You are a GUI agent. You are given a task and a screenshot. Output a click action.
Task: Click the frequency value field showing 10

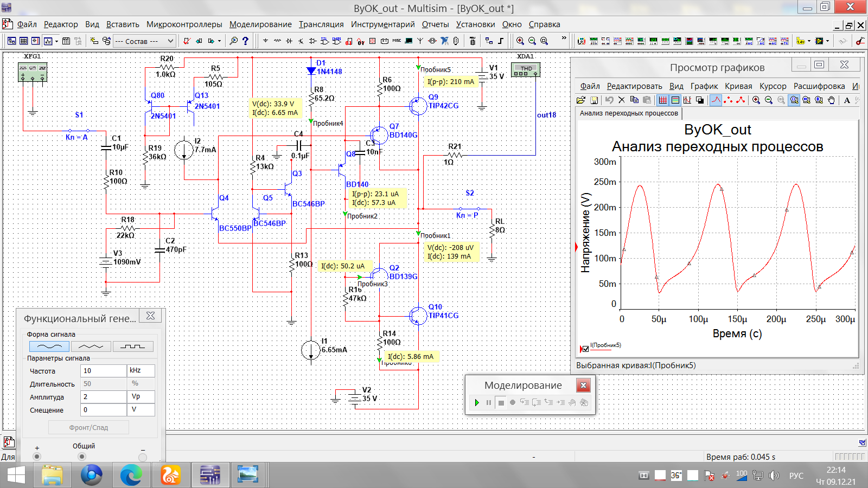(103, 370)
